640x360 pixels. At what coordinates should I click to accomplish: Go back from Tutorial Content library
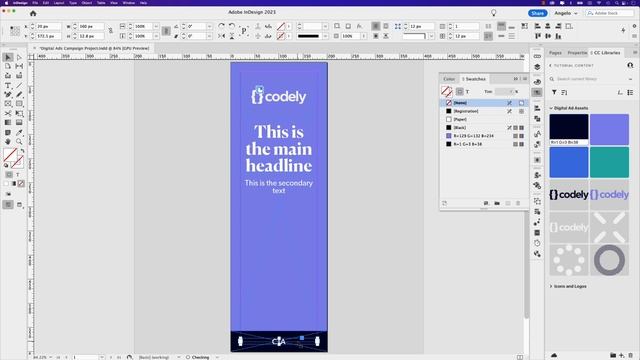pos(550,66)
